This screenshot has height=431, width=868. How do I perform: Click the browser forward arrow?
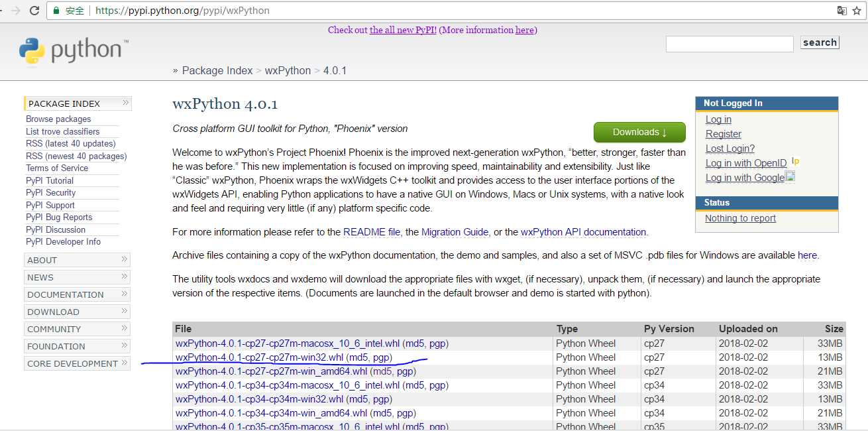(x=15, y=11)
